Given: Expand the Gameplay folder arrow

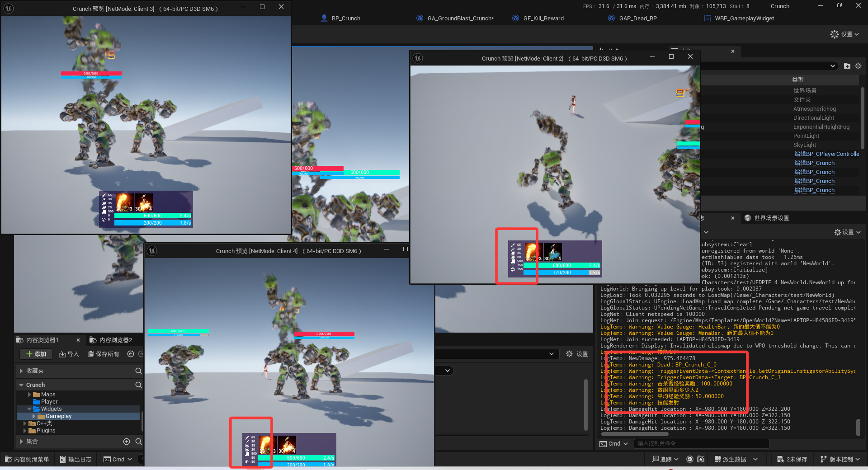Looking at the screenshot, I should click(34, 416).
